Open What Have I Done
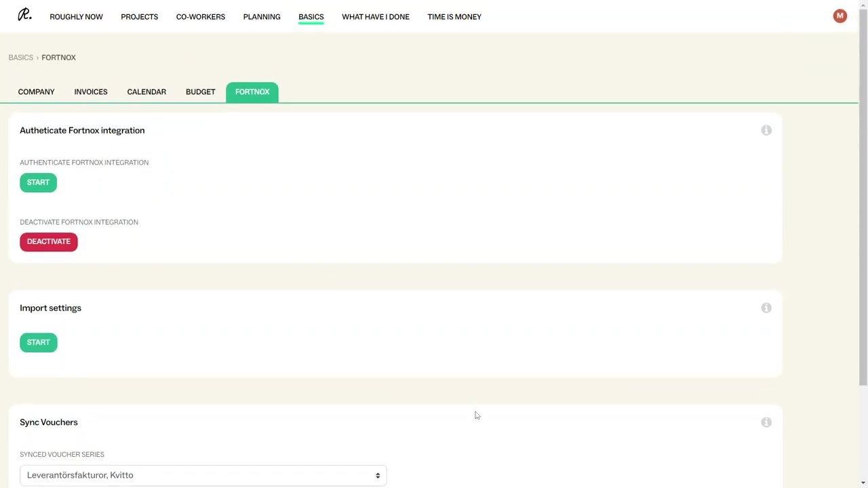This screenshot has height=488, width=868. (375, 17)
